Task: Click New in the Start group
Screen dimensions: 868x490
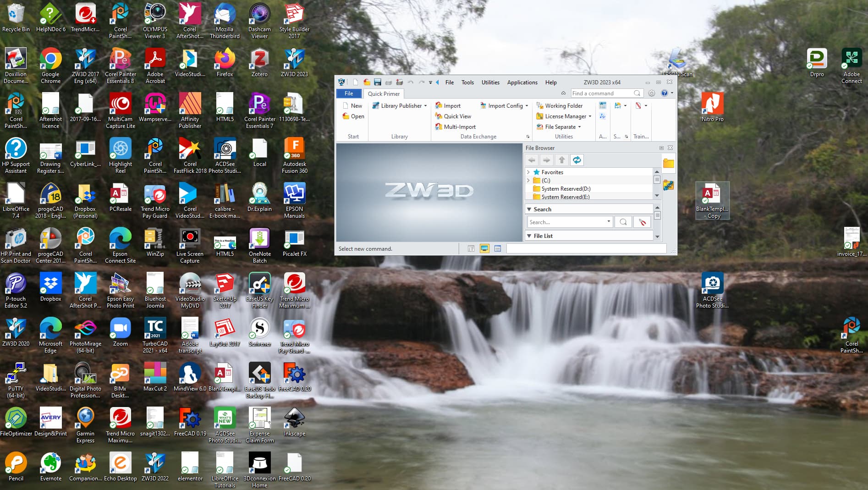Action: coord(352,105)
